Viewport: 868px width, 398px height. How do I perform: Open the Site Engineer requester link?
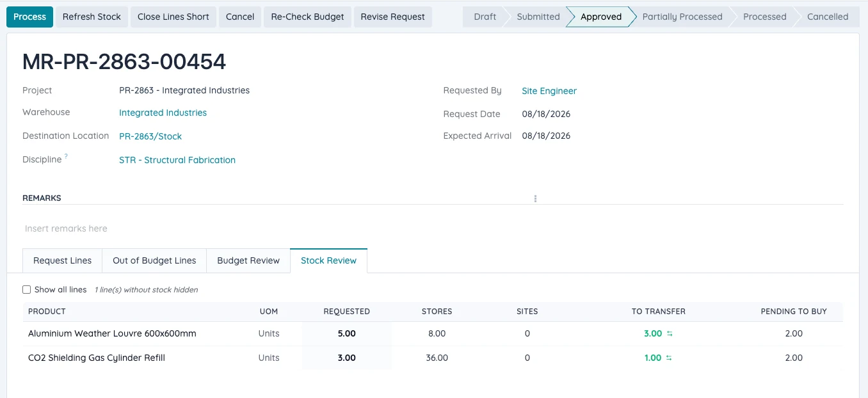pyautogui.click(x=549, y=91)
